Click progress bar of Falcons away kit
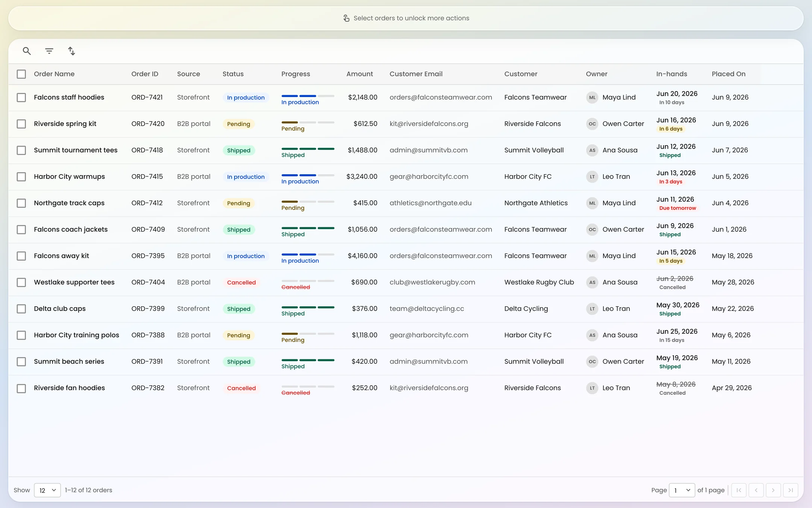 [x=308, y=255]
